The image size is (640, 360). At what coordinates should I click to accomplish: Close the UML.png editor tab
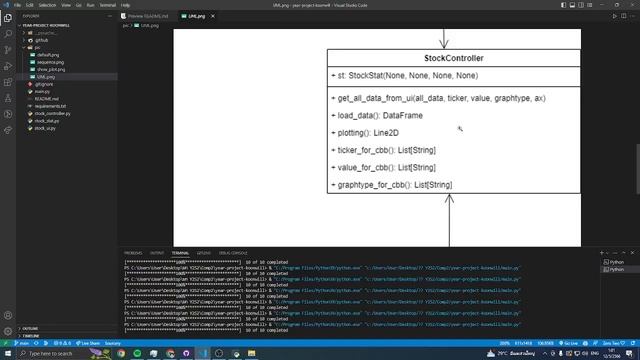pyautogui.click(x=213, y=16)
